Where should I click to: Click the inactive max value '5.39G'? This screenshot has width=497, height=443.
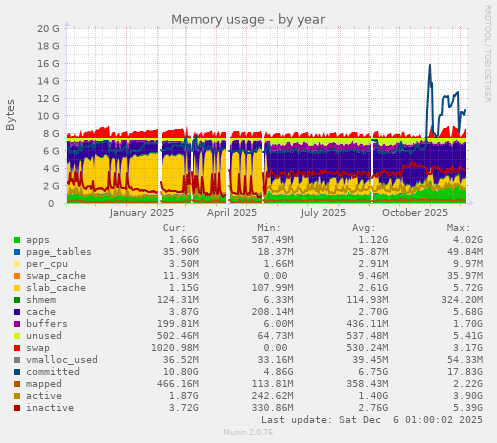click(468, 408)
